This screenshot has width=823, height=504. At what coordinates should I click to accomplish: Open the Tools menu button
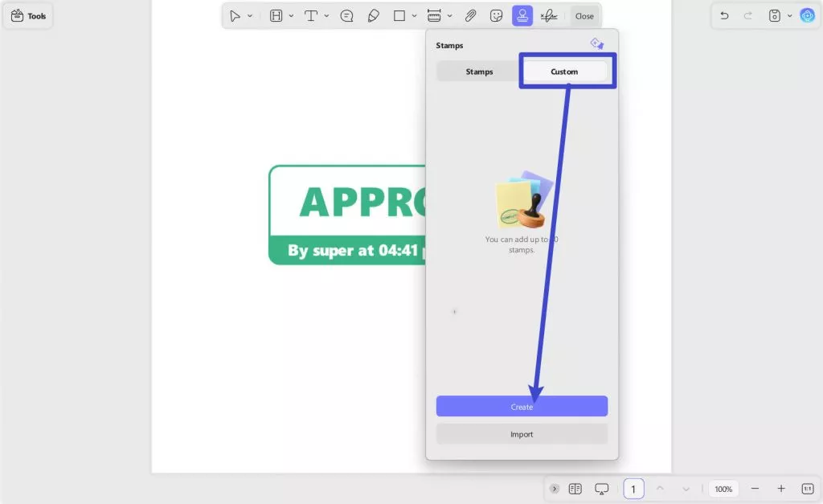point(28,16)
